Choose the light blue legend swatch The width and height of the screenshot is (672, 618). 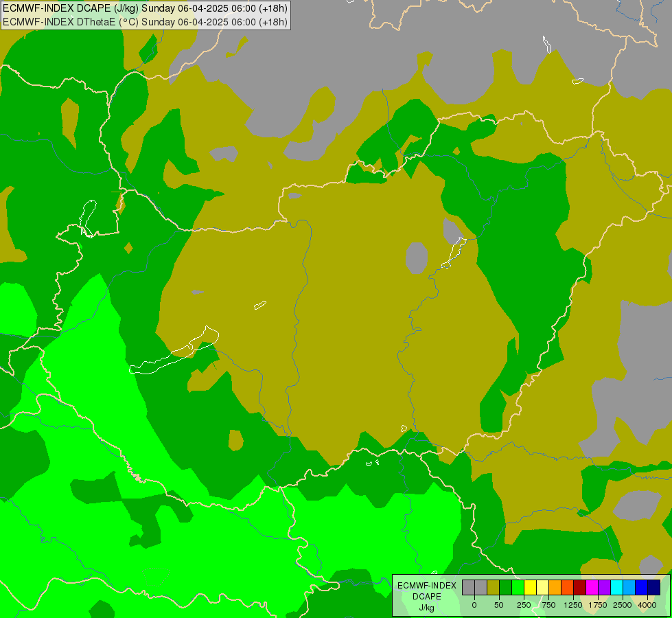click(x=629, y=587)
